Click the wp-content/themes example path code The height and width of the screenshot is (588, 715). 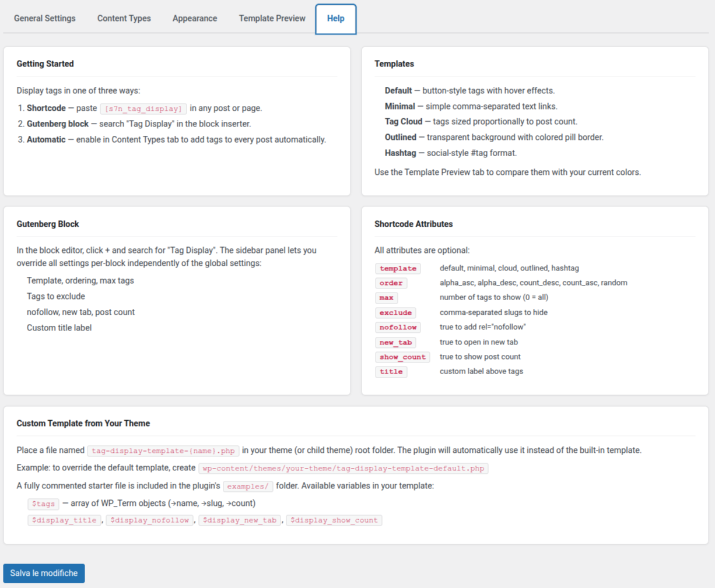click(x=343, y=469)
